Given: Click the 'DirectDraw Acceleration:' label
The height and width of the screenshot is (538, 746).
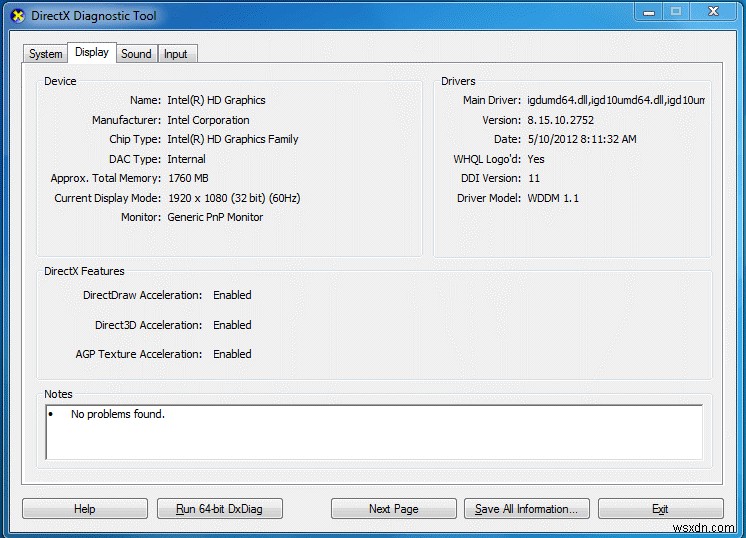Looking at the screenshot, I should (x=142, y=295).
